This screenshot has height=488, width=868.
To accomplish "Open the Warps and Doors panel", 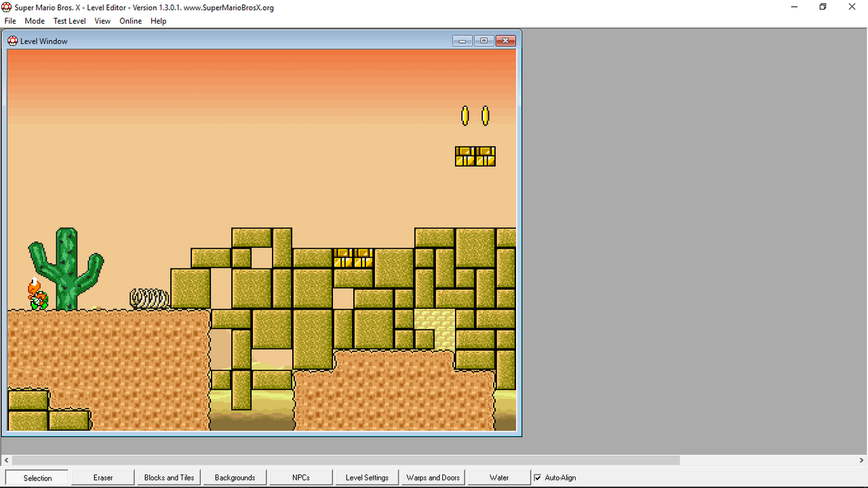I will (432, 477).
